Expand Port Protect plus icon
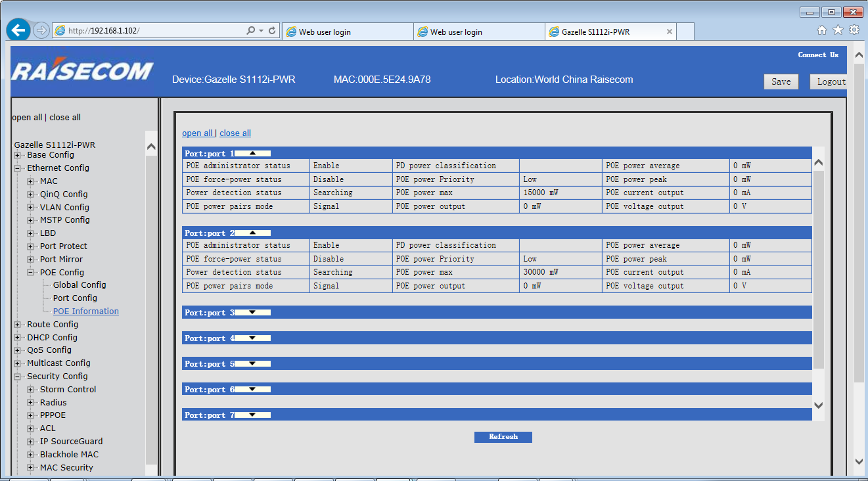 (31, 246)
